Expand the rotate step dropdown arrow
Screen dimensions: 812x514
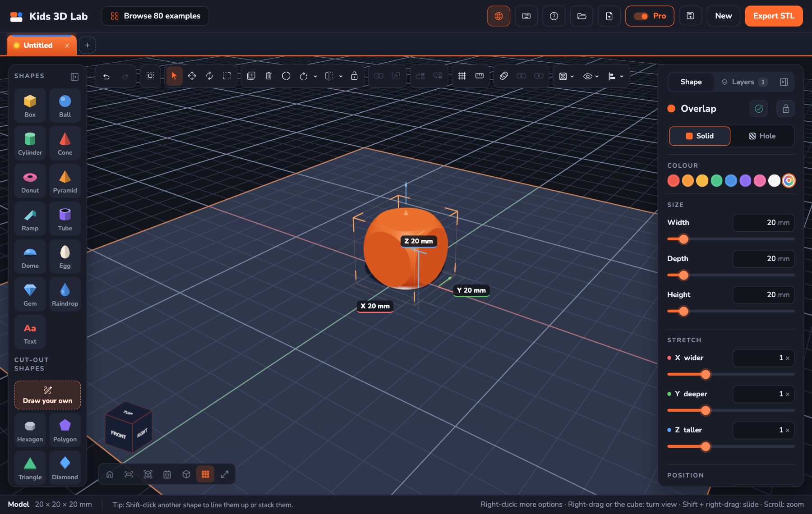315,76
